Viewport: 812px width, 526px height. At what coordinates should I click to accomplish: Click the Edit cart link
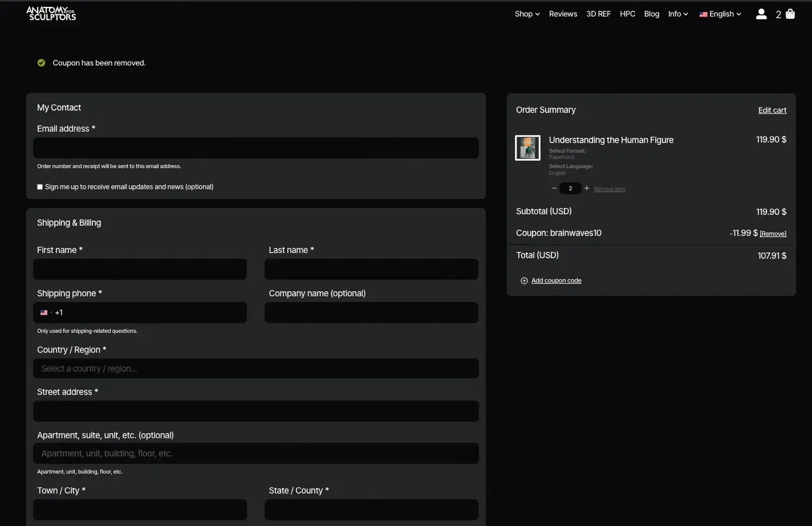772,110
